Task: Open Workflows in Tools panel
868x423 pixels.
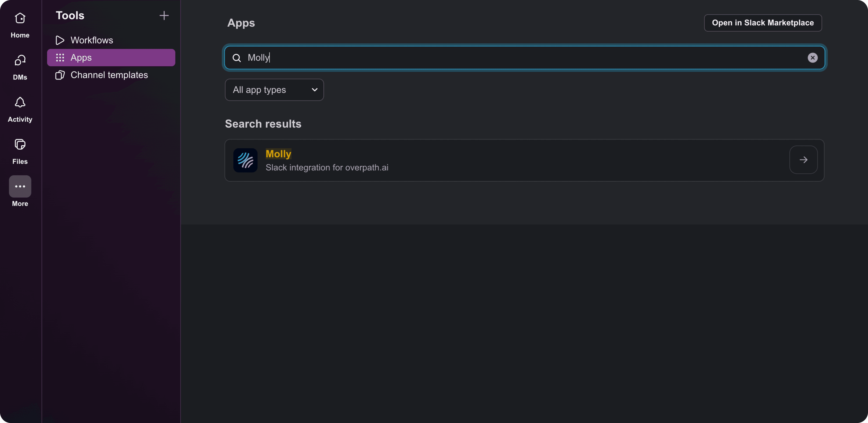Action: pos(92,40)
